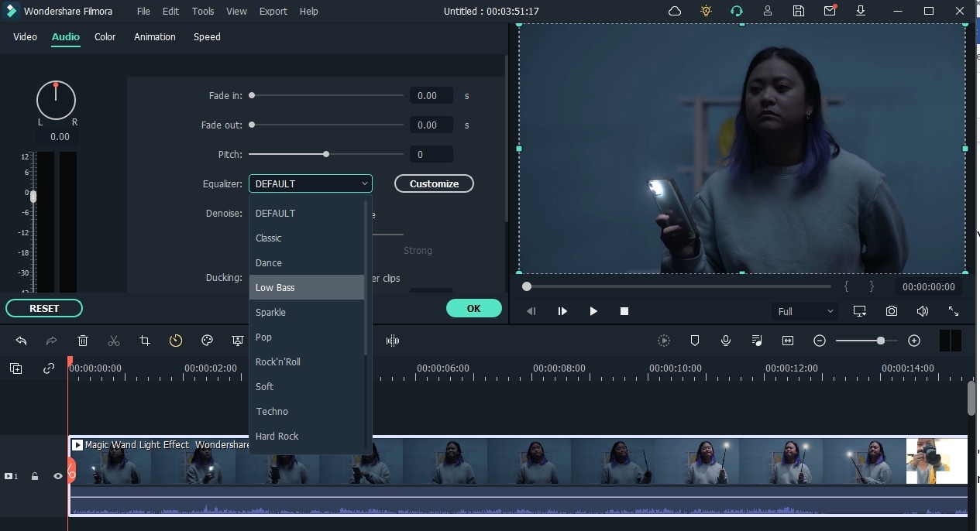Open the mail messages icon
This screenshot has width=980, height=531.
[830, 11]
